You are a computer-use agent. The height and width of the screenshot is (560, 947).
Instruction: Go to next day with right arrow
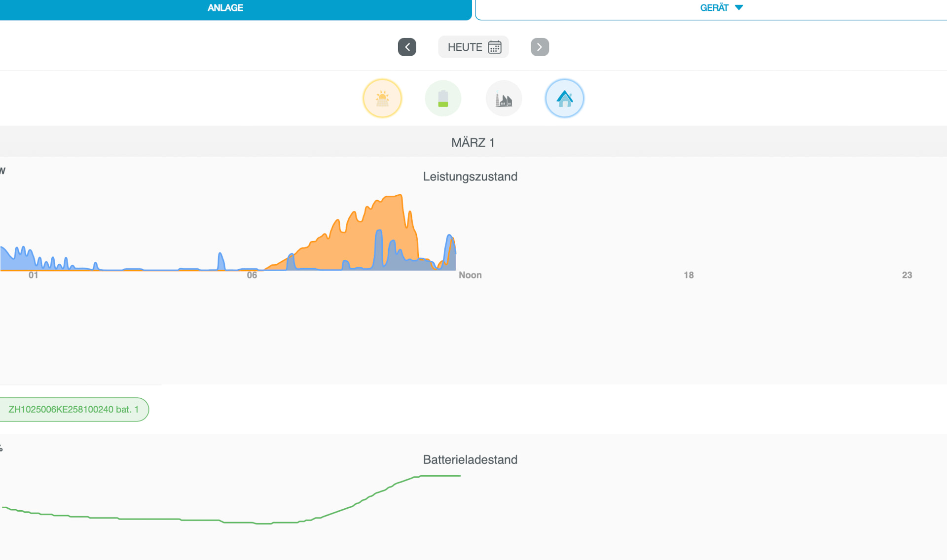pos(540,47)
